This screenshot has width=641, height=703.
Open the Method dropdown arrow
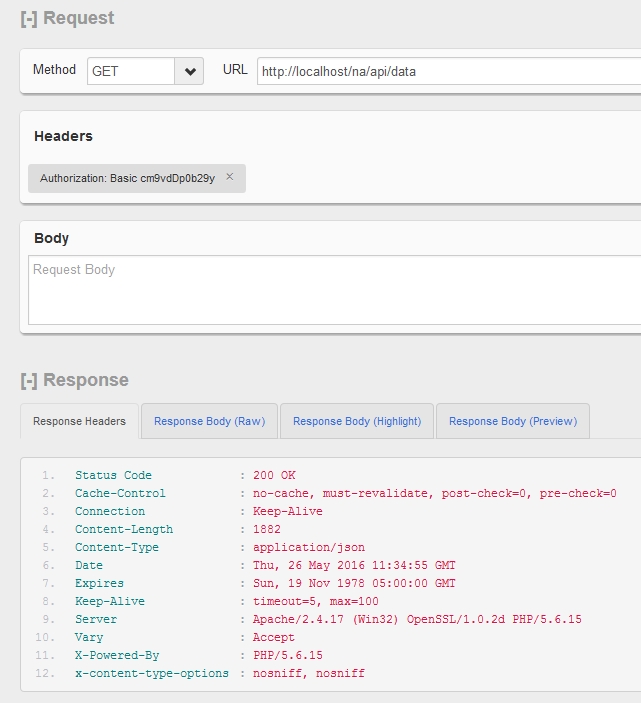(x=190, y=71)
